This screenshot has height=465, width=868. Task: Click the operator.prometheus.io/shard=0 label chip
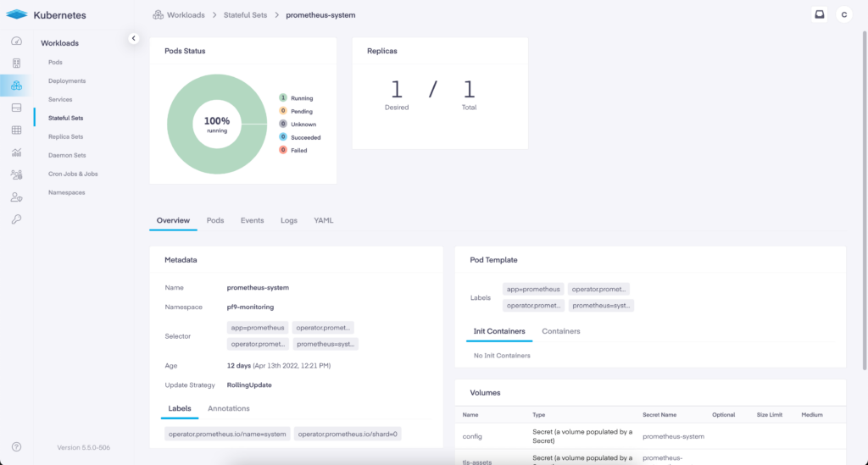coord(348,434)
